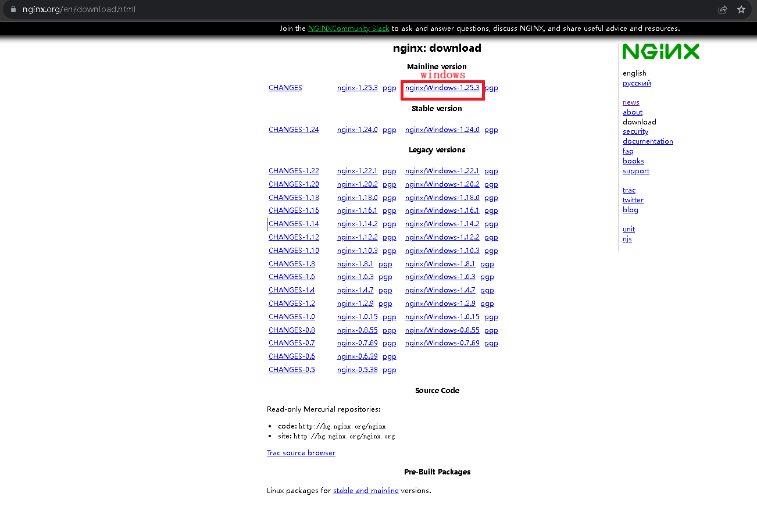Download nginx/Windows-1.0.15
The height and width of the screenshot is (532, 757).
click(x=442, y=317)
